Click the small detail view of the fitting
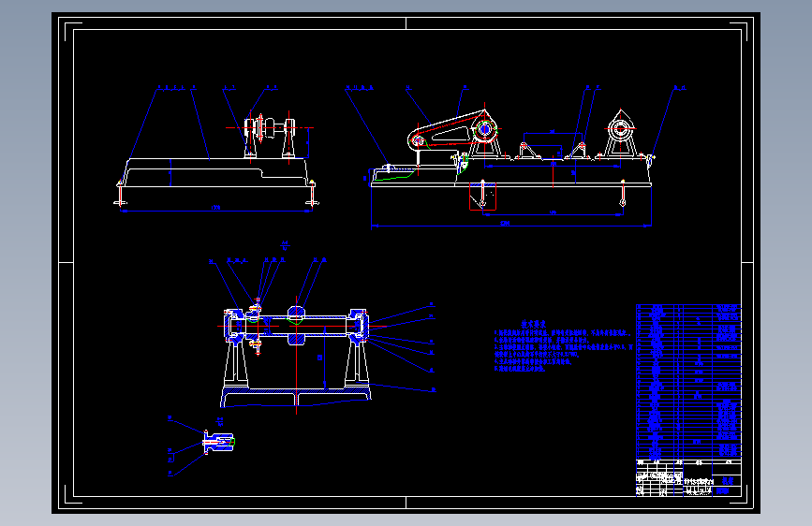The image size is (812, 526). click(219, 443)
